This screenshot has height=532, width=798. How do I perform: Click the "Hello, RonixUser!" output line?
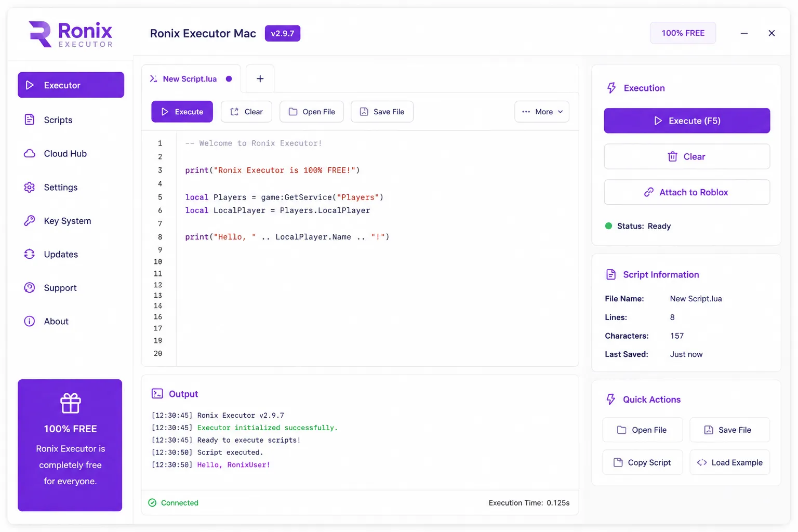point(233,465)
